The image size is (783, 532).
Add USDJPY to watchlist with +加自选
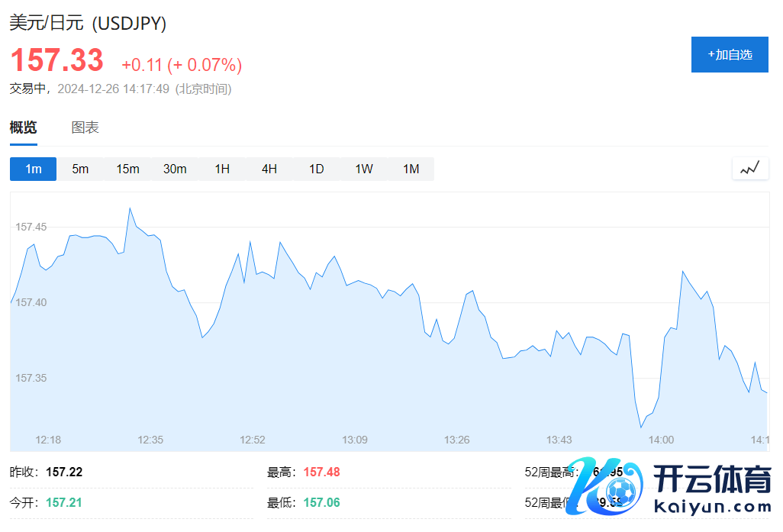(729, 54)
